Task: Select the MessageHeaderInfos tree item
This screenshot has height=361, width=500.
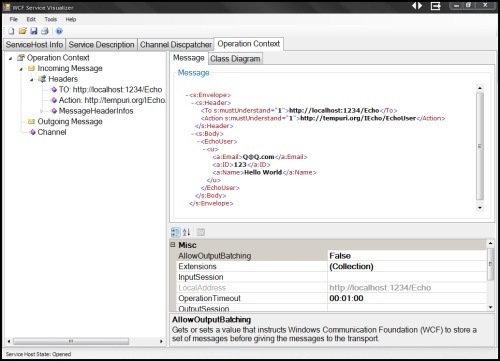Action: pos(96,111)
